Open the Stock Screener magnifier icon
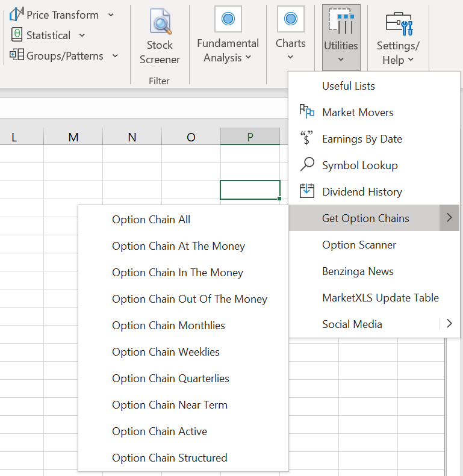Viewport: 463px width, 476px height. (x=160, y=21)
